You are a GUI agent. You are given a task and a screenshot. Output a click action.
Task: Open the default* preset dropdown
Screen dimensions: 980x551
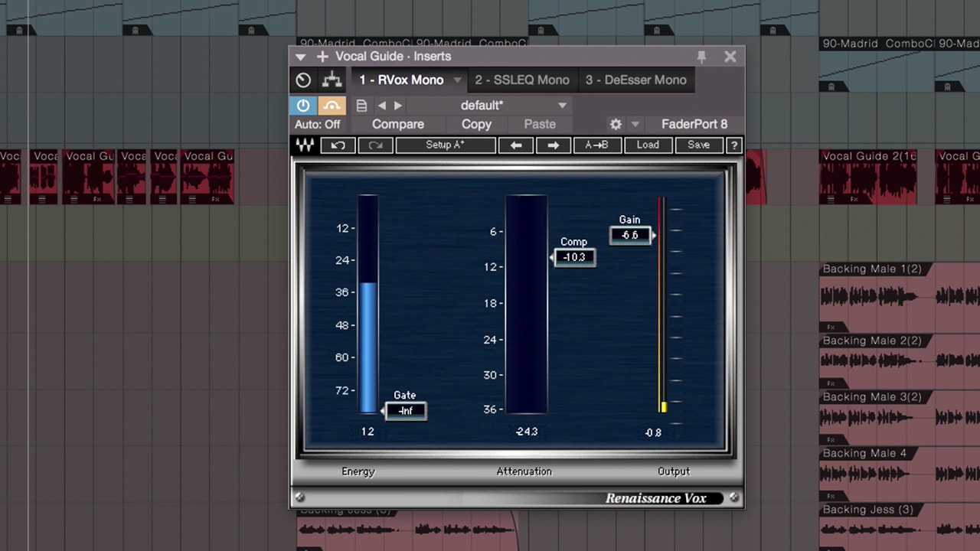coord(490,106)
